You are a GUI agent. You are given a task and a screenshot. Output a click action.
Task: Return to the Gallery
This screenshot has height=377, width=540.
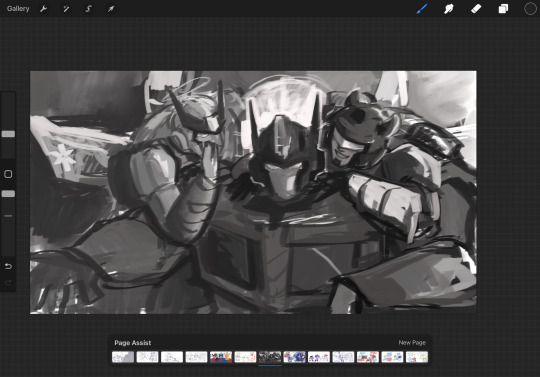point(18,9)
